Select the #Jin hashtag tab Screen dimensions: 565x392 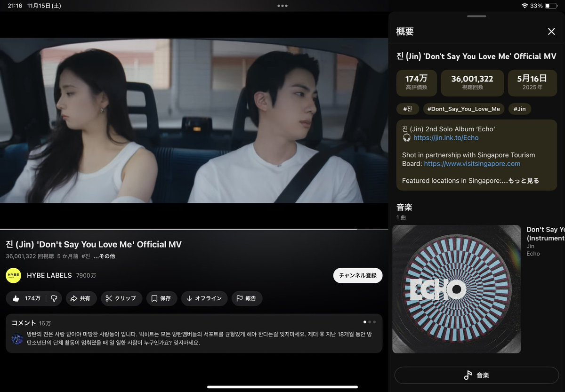pyautogui.click(x=519, y=109)
